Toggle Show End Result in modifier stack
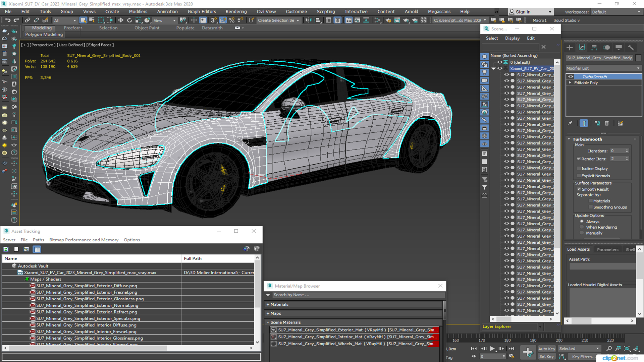 coord(584,123)
